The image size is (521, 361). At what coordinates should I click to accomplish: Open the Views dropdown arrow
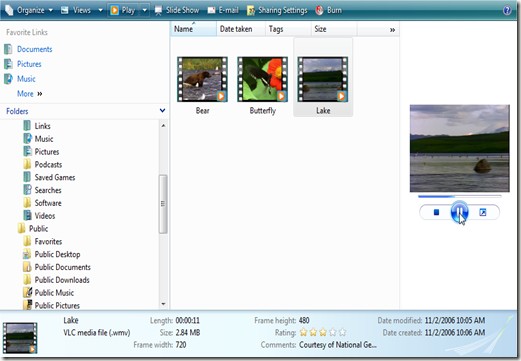pyautogui.click(x=100, y=10)
